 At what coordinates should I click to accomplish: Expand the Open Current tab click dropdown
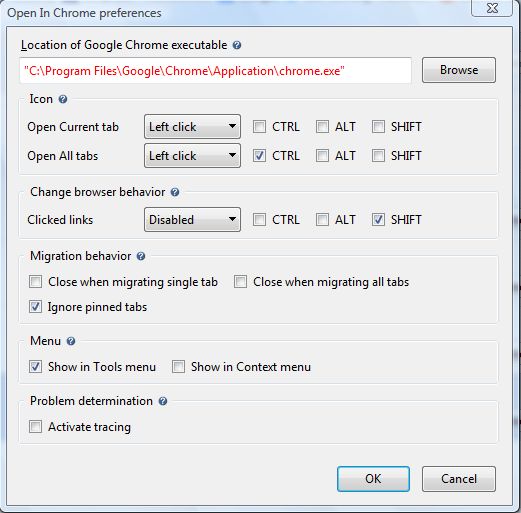pos(192,127)
